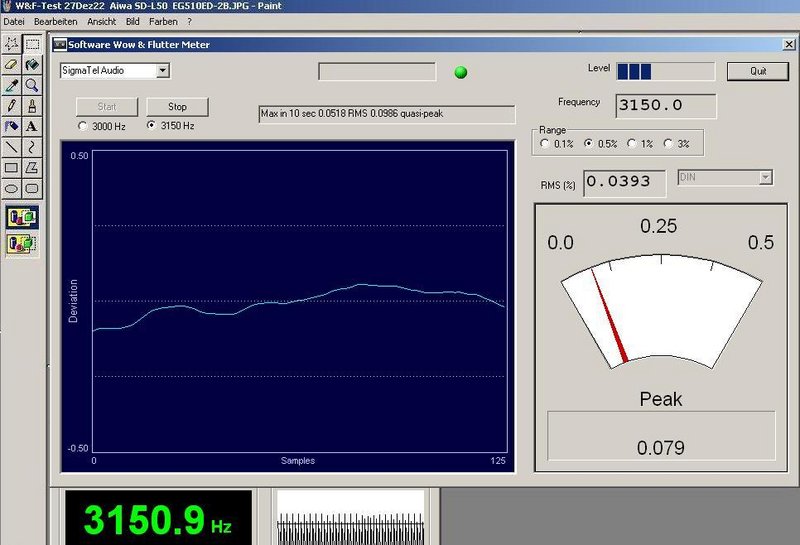Open the Datei menu
The width and height of the screenshot is (800, 545).
(x=14, y=21)
